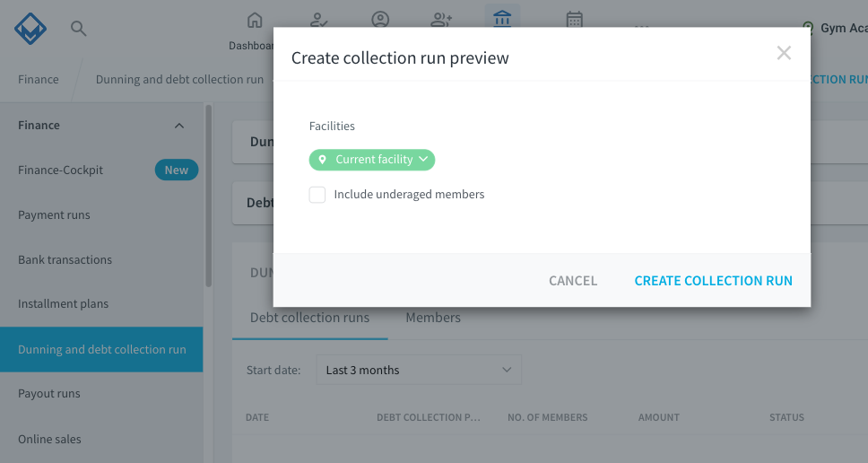Click the member check-in person icon
This screenshot has height=463, width=868.
pyautogui.click(x=319, y=20)
